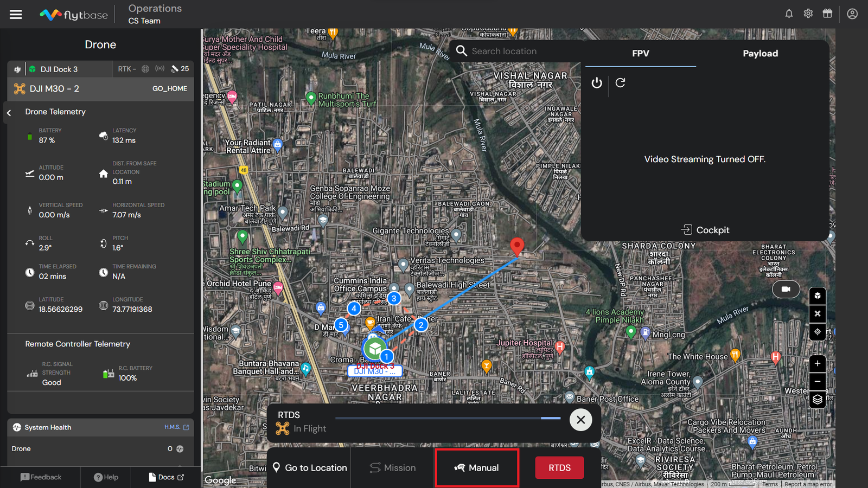
Task: Toggle the video stream power button
Action: click(597, 83)
